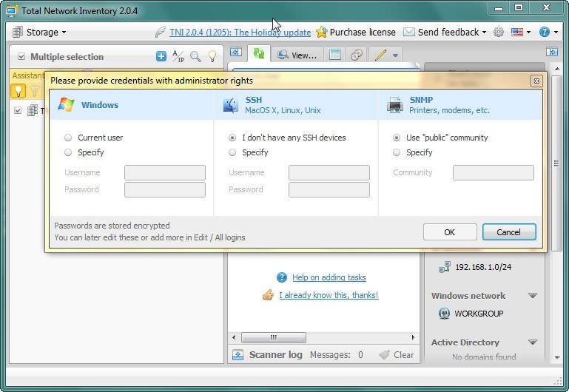Click the horizontal scrollbar left arrow
569x392 pixels.
pos(234,337)
